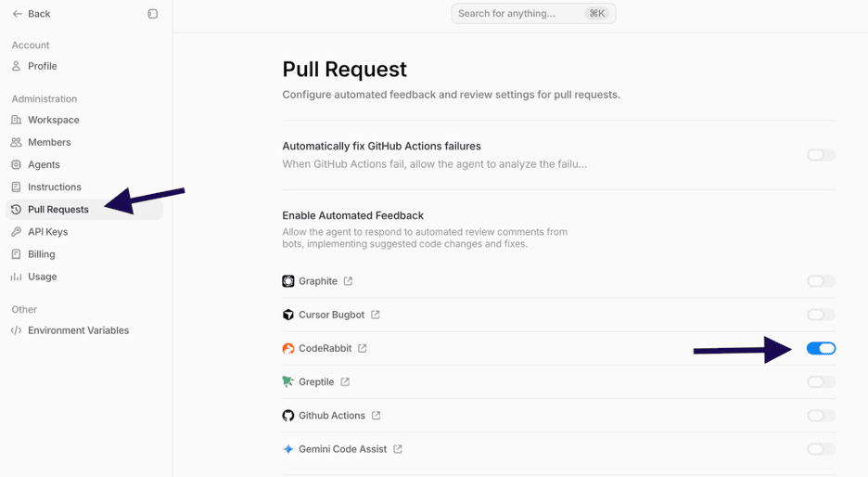Viewport: 868px width, 477px height.
Task: Open Graphite external link icon
Action: pos(348,281)
